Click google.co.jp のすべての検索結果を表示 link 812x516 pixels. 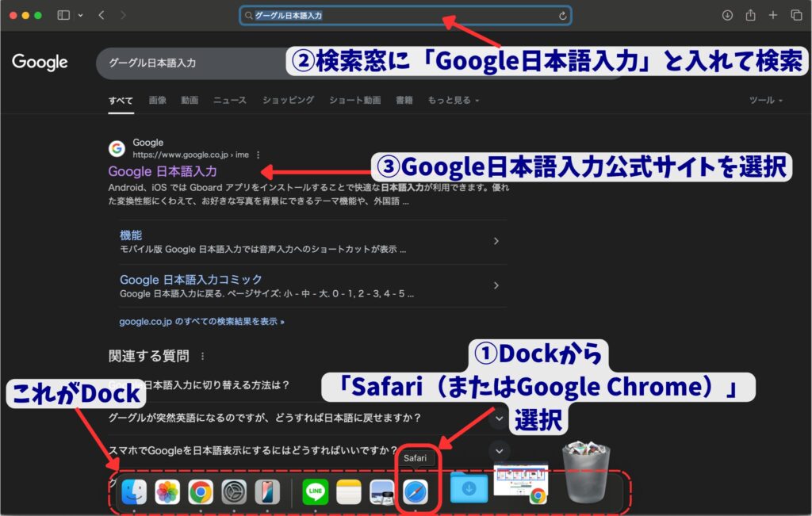201,321
